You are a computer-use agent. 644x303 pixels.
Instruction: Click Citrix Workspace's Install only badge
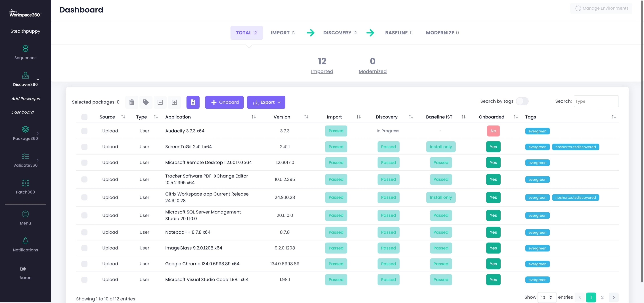(440, 197)
